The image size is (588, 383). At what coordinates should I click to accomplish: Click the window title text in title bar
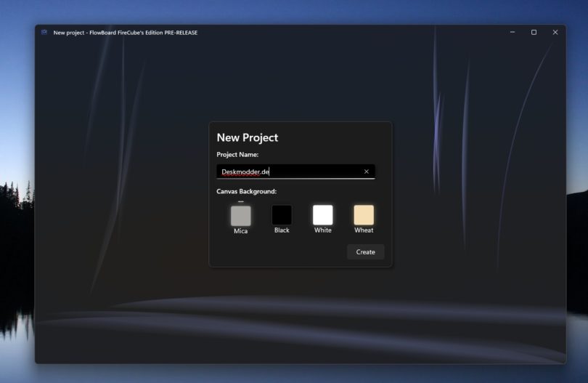click(x=125, y=33)
